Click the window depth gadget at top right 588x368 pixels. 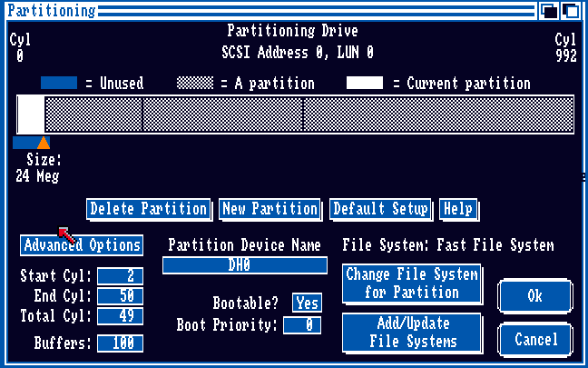tap(572, 11)
